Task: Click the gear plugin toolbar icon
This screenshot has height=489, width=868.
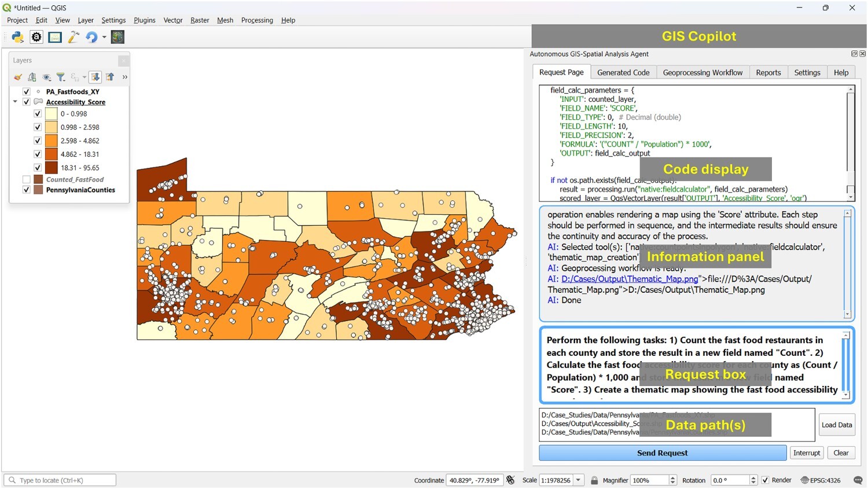Action: [36, 37]
